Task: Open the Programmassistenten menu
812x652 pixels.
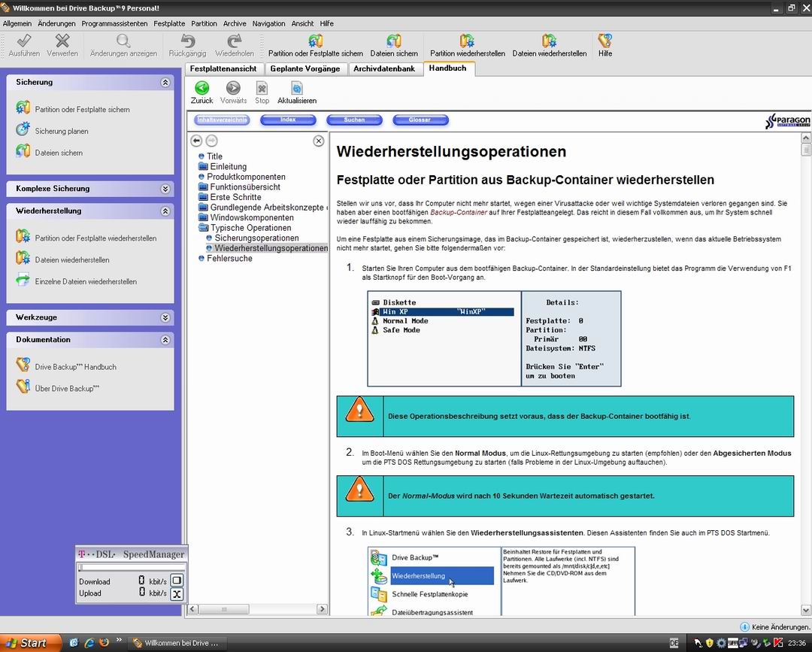Action: click(114, 23)
